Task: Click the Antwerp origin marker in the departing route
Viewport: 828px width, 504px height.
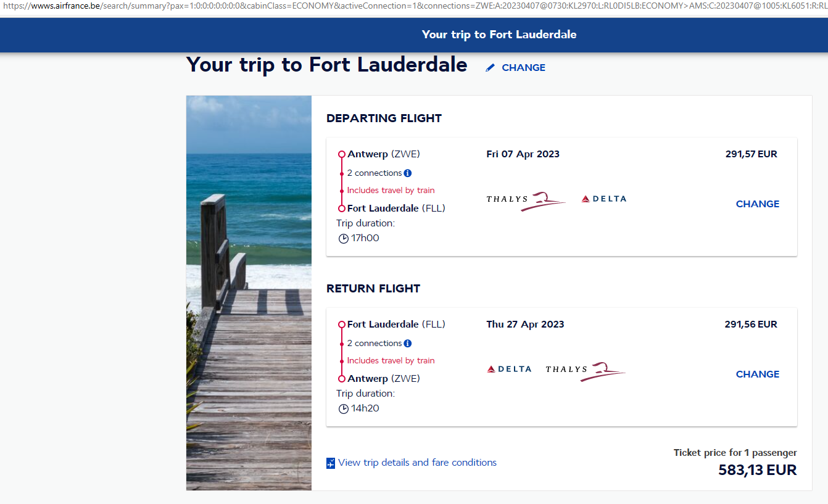Action: pyautogui.click(x=342, y=155)
